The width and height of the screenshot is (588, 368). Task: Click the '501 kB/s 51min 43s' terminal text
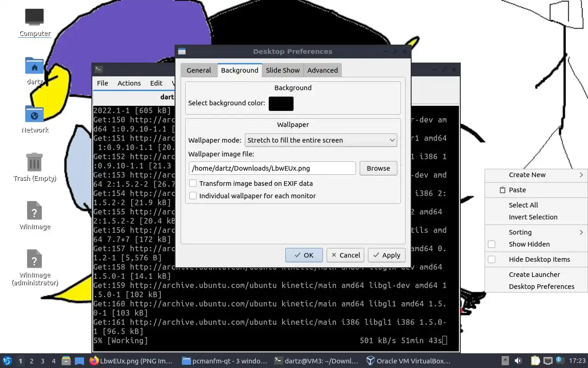point(401,341)
